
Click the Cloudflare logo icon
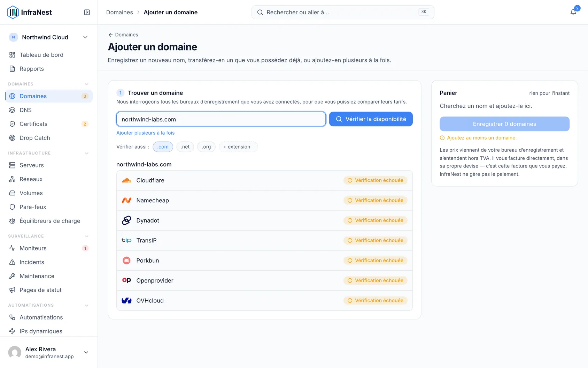pyautogui.click(x=126, y=180)
